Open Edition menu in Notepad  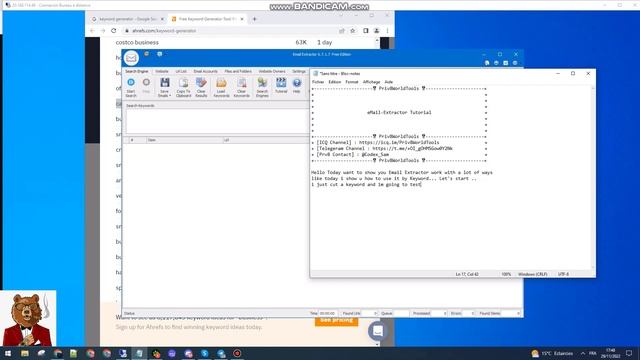[x=335, y=82]
